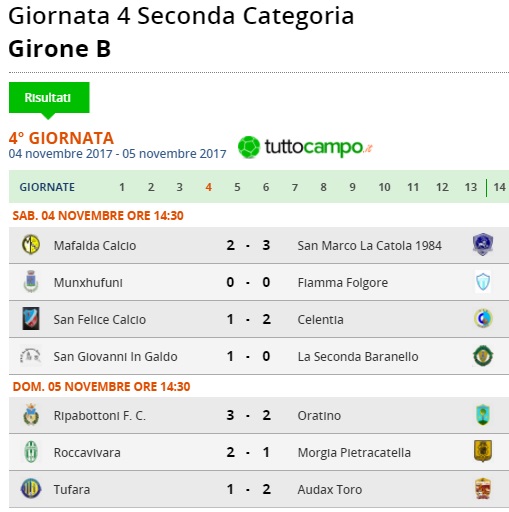Screen dimensions: 509x512
Task: Open the Roccavivara team link
Action: [x=87, y=453]
